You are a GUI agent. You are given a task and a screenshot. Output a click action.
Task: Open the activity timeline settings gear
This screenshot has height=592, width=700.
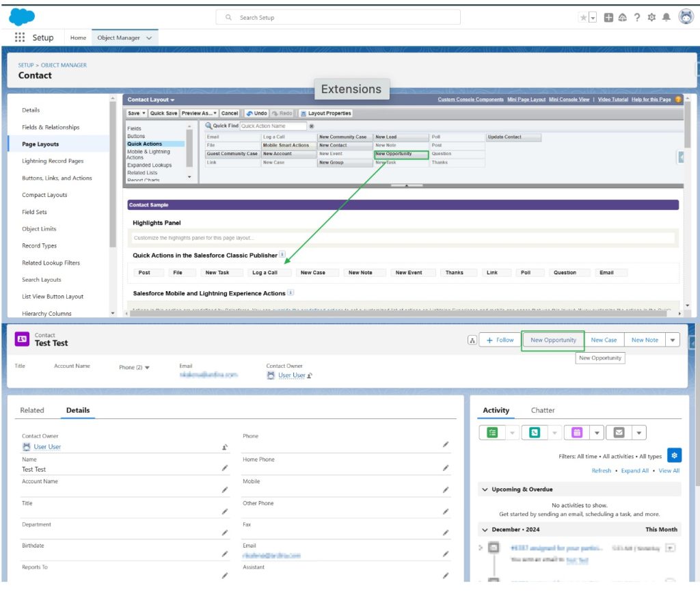tap(674, 455)
